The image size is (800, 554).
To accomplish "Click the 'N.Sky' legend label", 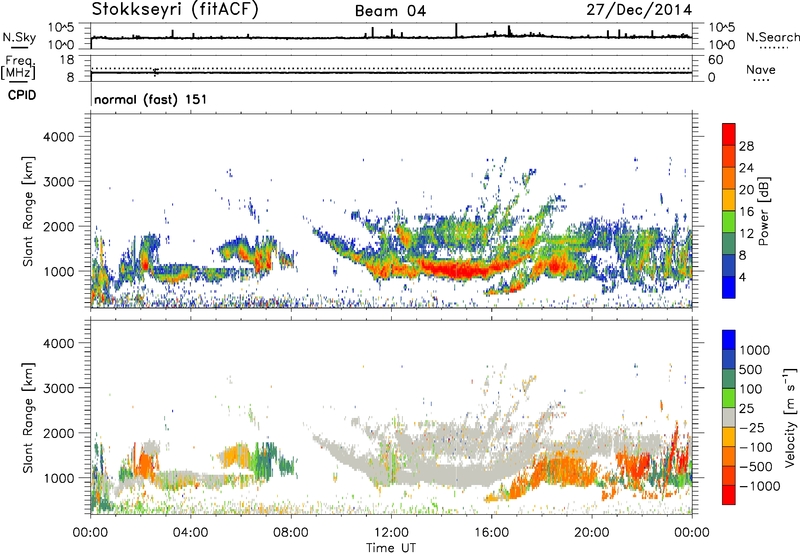I will click(x=19, y=37).
